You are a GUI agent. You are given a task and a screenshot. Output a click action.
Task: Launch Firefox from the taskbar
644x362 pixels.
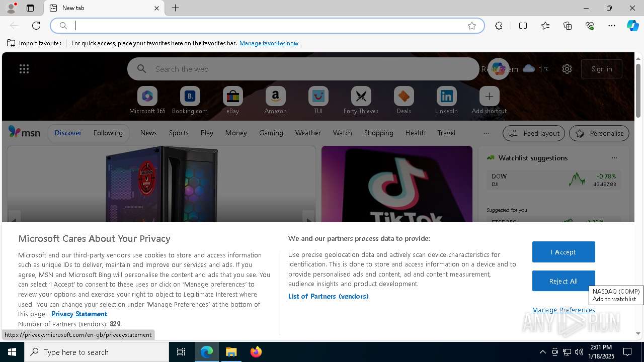[x=256, y=352]
